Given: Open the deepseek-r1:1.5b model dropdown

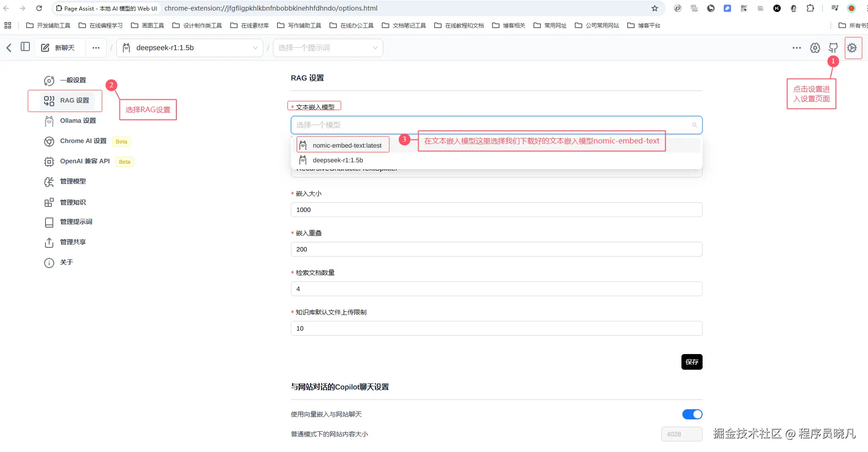Looking at the screenshot, I should [190, 47].
